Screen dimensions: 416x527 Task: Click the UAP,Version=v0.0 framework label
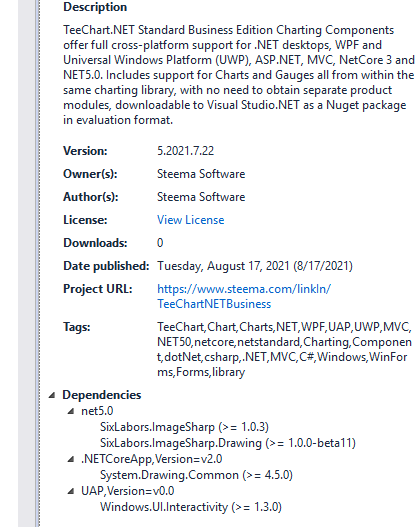[x=128, y=491]
